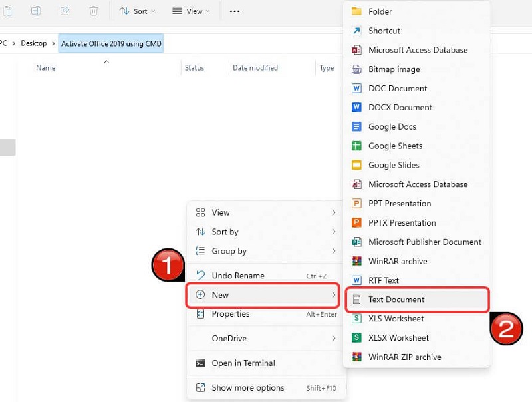Click the Paste toolbar icon
This screenshot has height=402, width=532.
[x=7, y=11]
